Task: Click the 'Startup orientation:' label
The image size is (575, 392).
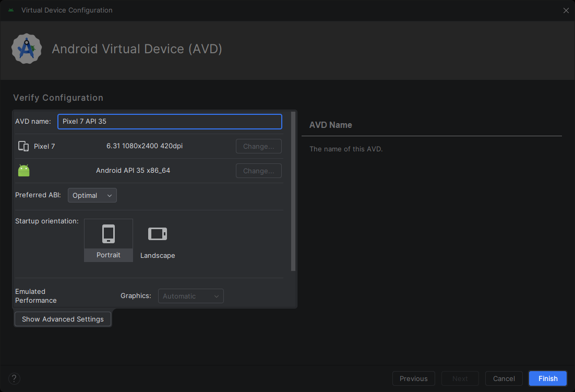Action: click(x=47, y=221)
